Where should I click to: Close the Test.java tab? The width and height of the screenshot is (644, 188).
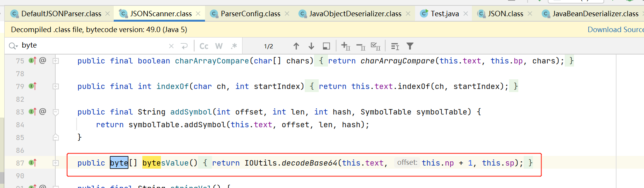click(x=466, y=14)
